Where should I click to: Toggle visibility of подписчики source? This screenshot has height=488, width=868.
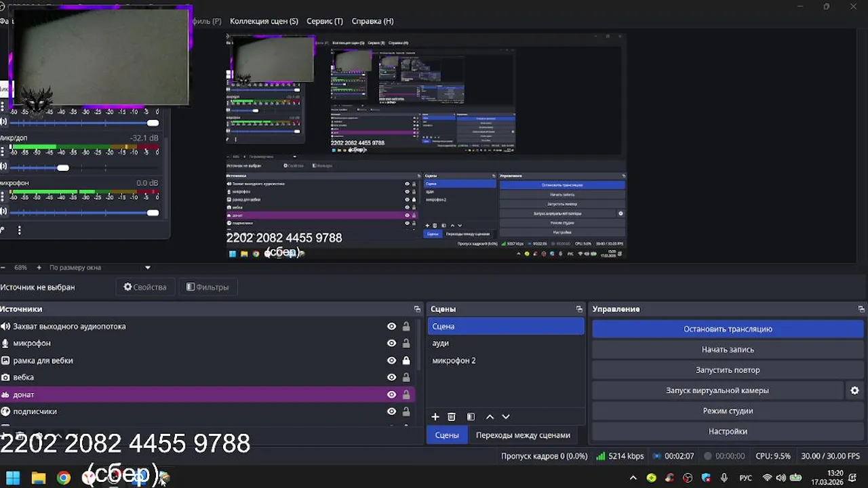391,411
